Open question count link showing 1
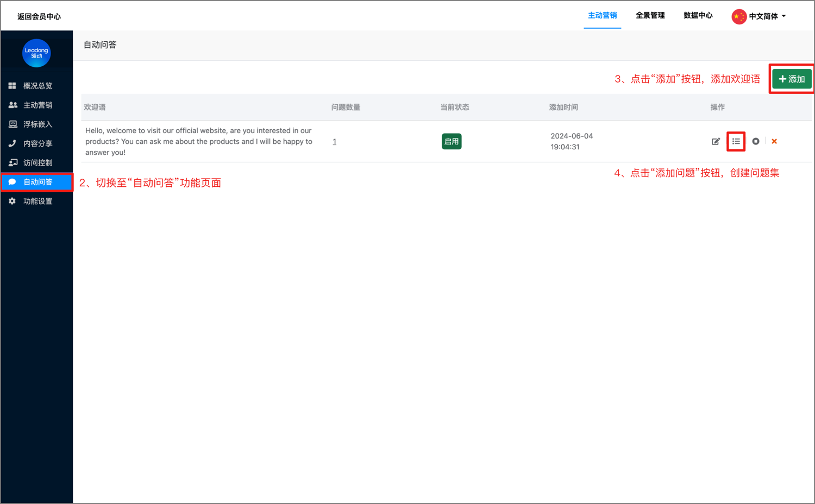 tap(334, 141)
